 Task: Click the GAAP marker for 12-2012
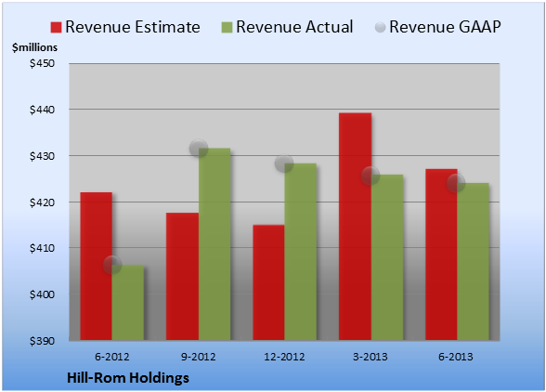point(284,163)
